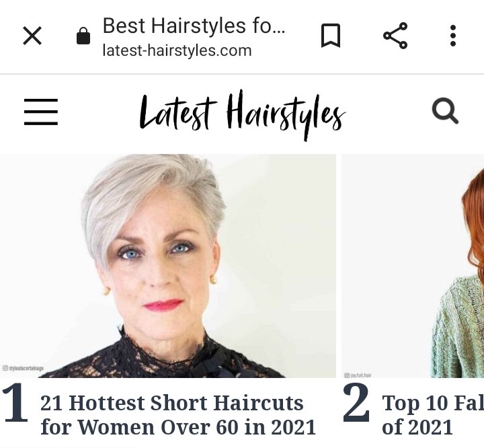Open the gray pixie haircut photo
The width and height of the screenshot is (484, 448).
tap(168, 266)
